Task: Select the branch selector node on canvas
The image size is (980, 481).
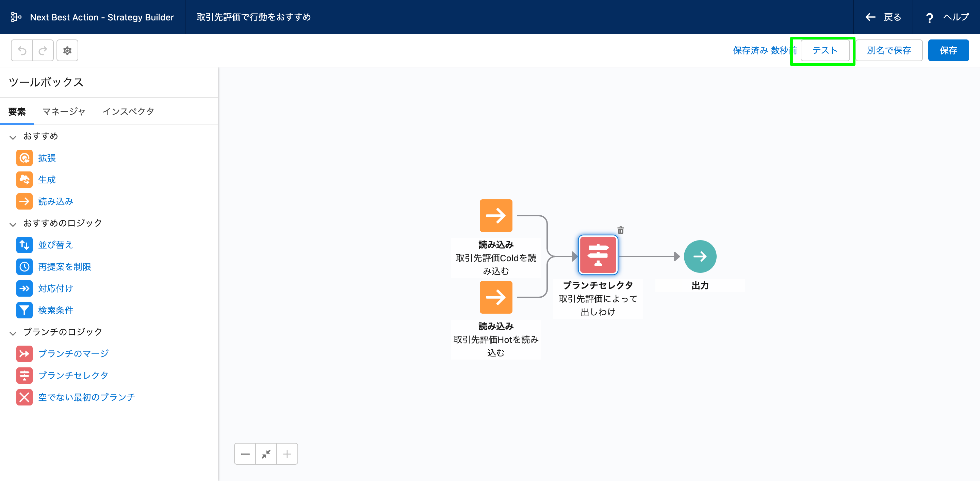Action: [598, 255]
